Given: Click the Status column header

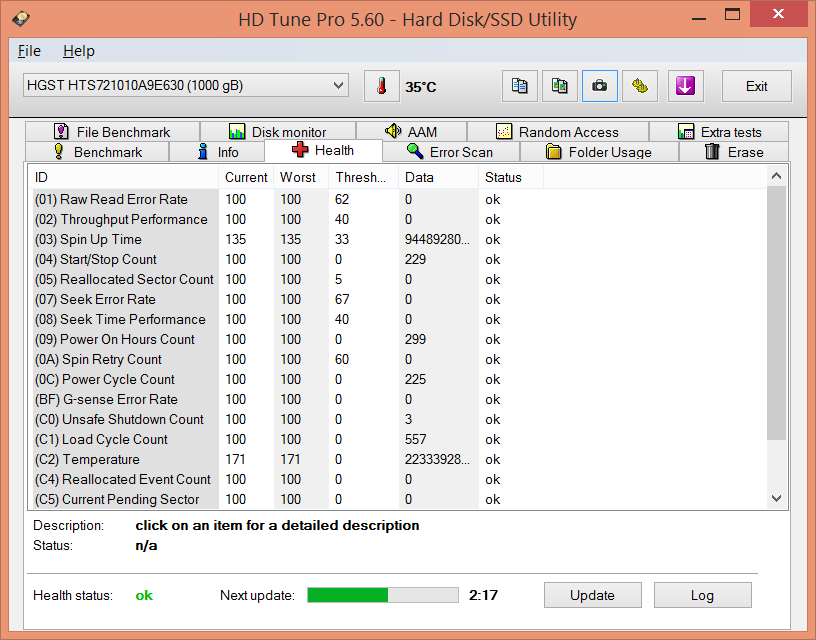Looking at the screenshot, I should 511,177.
